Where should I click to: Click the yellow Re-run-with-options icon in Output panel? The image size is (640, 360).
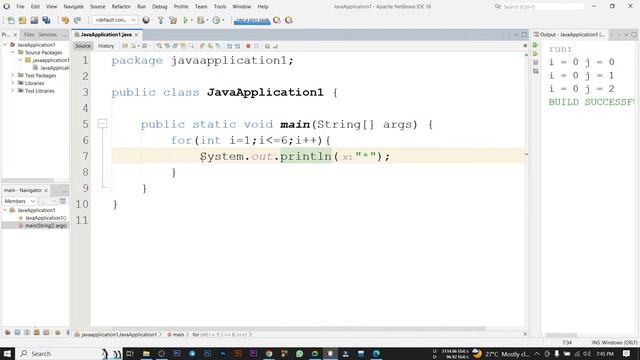(x=536, y=54)
